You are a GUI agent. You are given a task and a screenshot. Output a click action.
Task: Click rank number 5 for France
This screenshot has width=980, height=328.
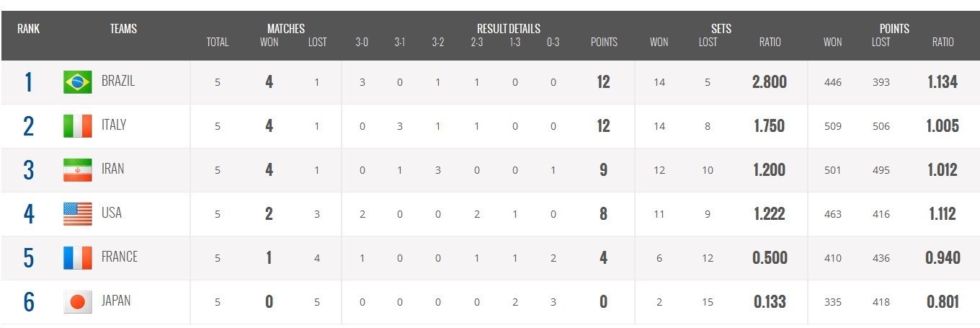pyautogui.click(x=29, y=258)
